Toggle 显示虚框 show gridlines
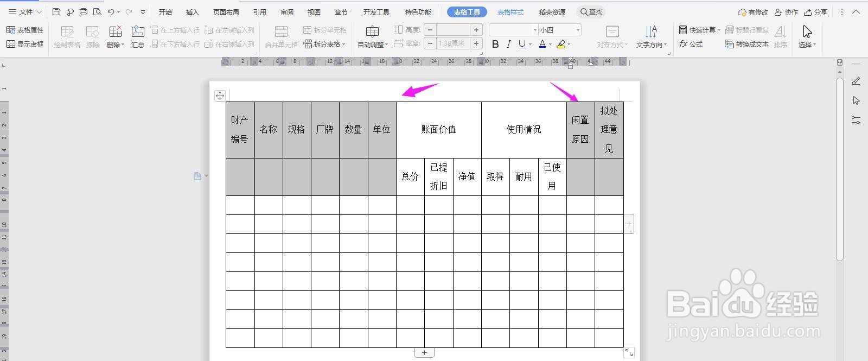868x361 pixels. click(x=25, y=44)
